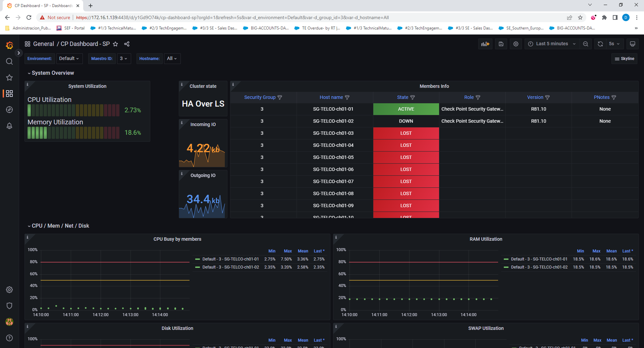Sort CPU Busy legend by Min
This screenshot has width=644, height=348.
pyautogui.click(x=272, y=251)
